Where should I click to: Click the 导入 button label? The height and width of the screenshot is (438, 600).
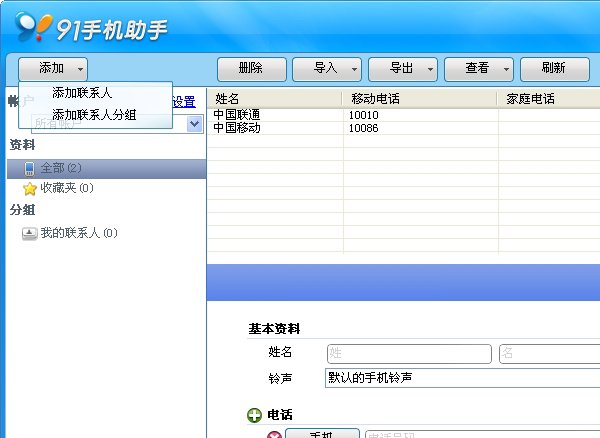pyautogui.click(x=325, y=68)
